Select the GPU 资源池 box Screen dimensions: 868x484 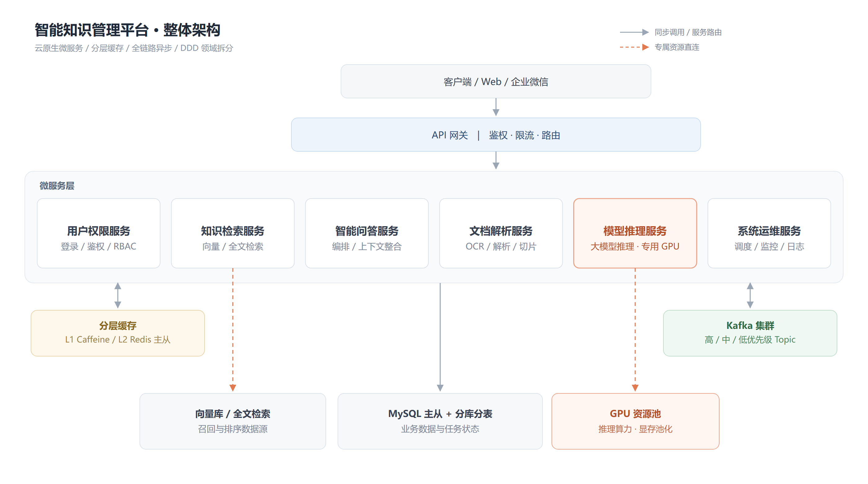click(x=635, y=421)
